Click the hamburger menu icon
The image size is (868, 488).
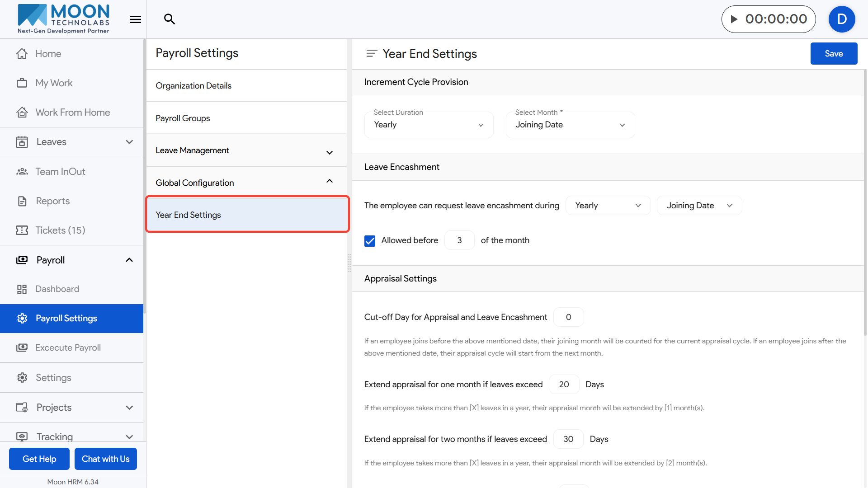tap(135, 19)
